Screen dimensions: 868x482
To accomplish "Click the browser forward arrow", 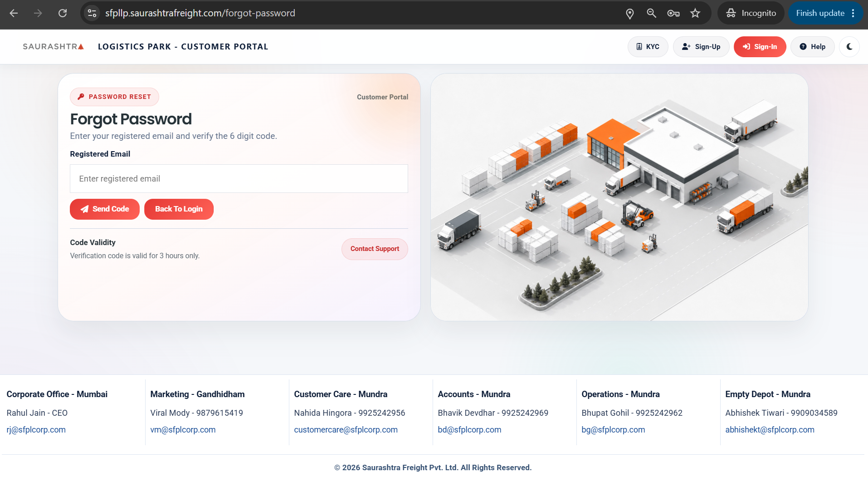I will (x=38, y=13).
